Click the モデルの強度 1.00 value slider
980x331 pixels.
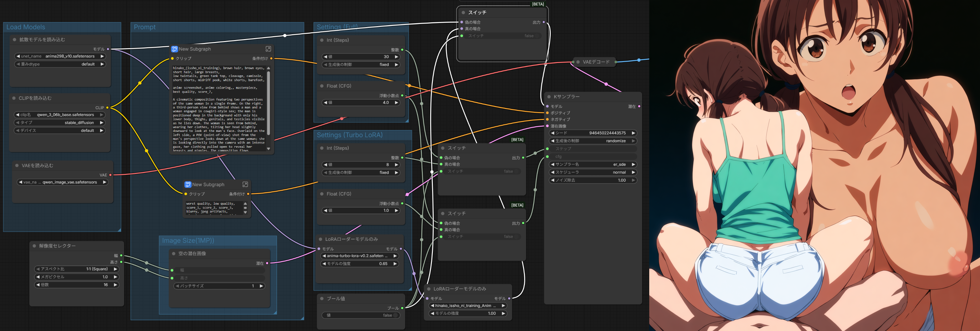coord(468,314)
